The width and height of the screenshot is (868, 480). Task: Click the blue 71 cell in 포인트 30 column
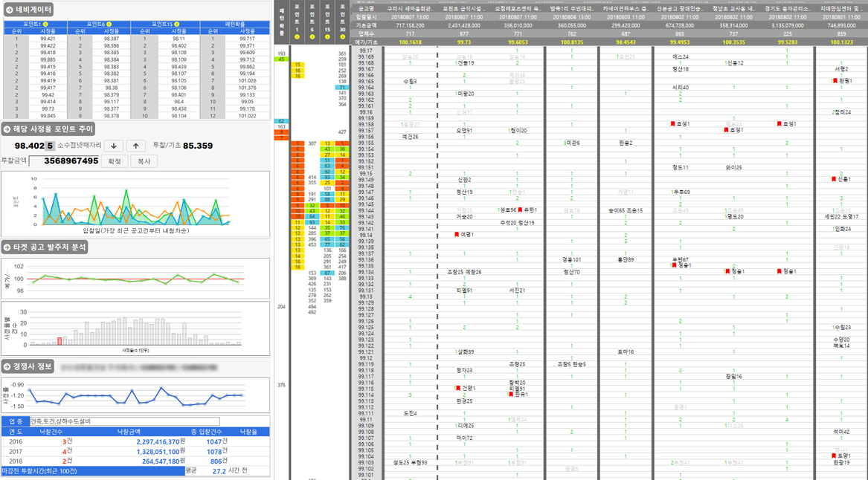[x=342, y=88]
